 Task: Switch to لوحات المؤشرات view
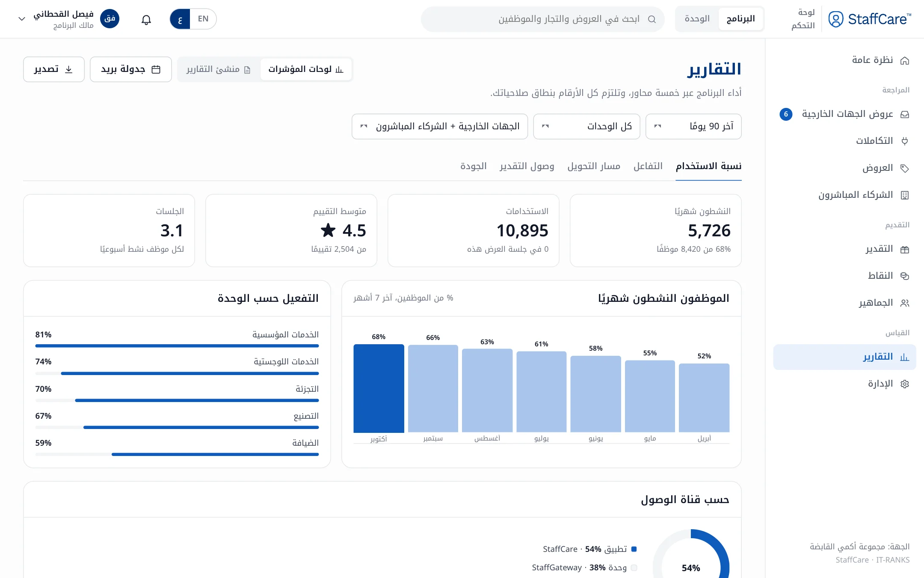tap(306, 69)
